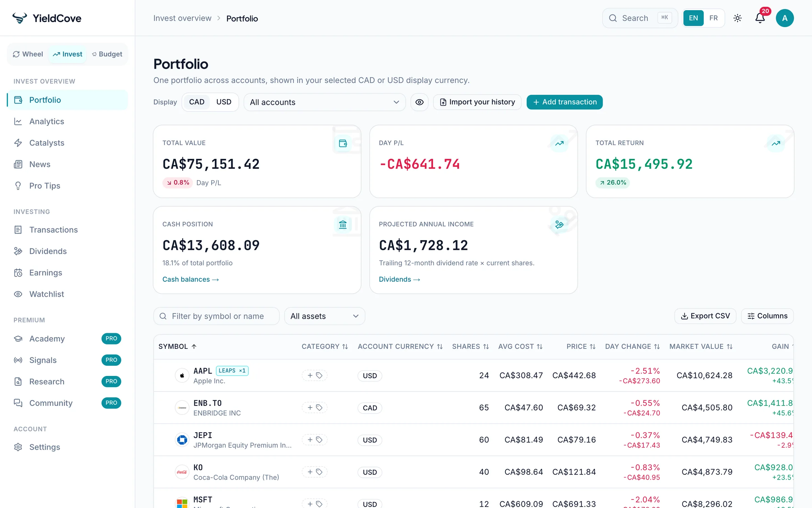Screen dimensions: 812x508
Task: Open Catalysts in the sidebar
Action: 67,143
